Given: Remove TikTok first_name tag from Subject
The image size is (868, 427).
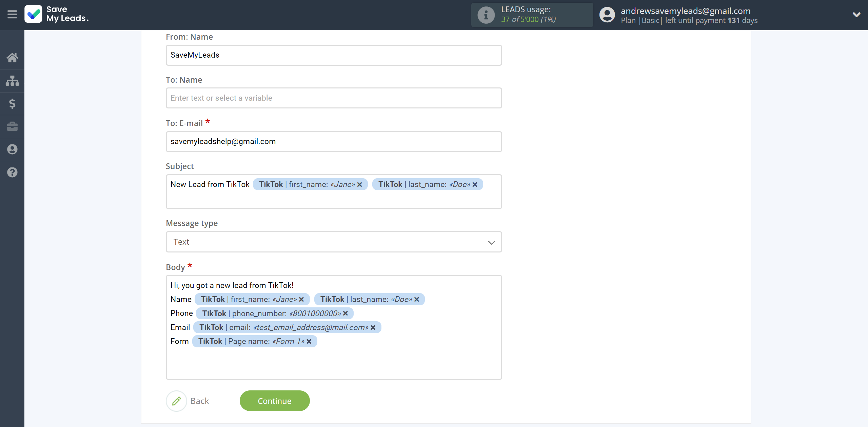Looking at the screenshot, I should coord(360,184).
